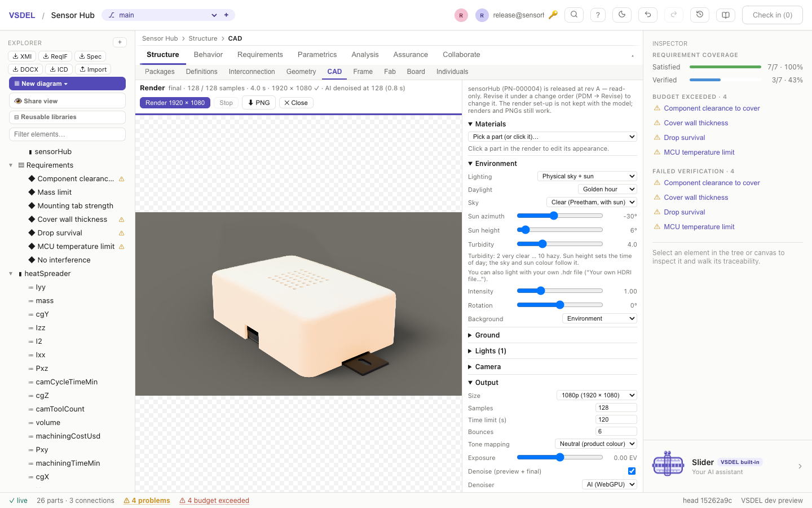812x508 pixels.
Task: Open the Fab sub-tab
Action: coord(390,72)
